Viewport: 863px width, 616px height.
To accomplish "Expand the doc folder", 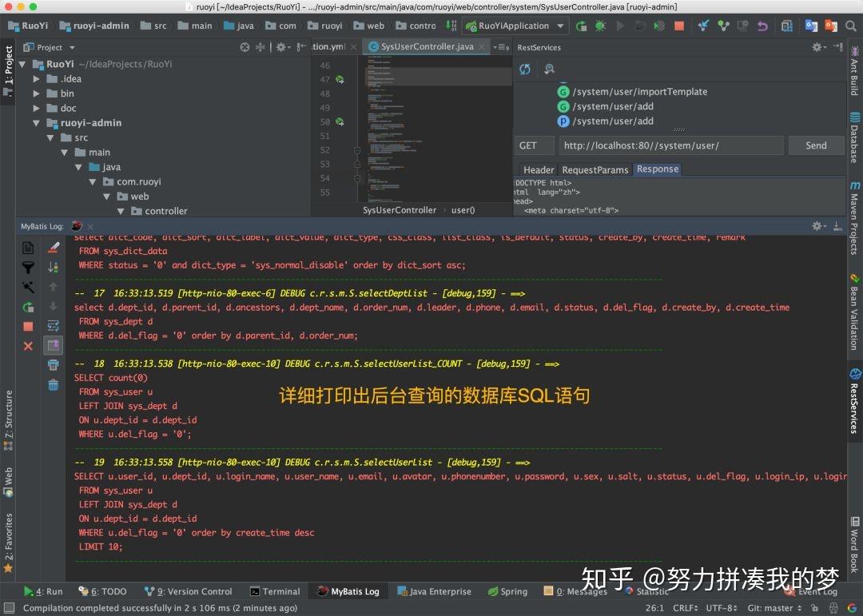I will tap(36, 109).
